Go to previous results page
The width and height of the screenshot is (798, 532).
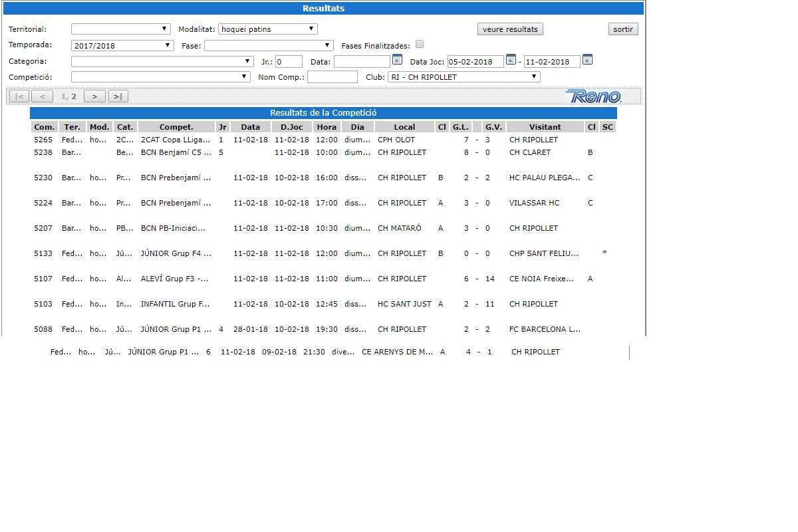(x=42, y=96)
